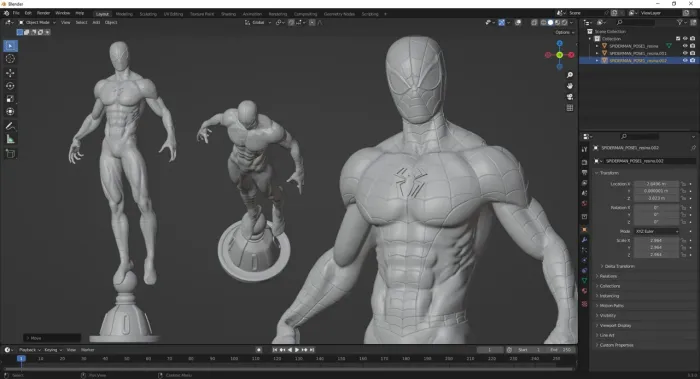Screen dimensions: 700x379
Task: Click the navigation gizmo green Y axis
Action: 559,55
